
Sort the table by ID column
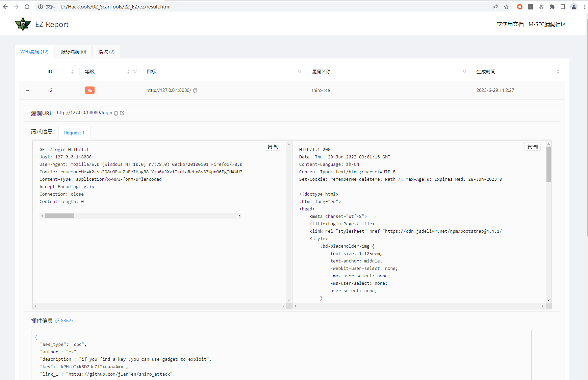[x=72, y=72]
